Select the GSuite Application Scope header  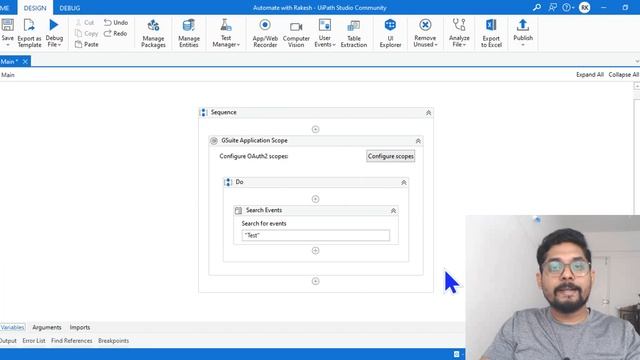[316, 140]
